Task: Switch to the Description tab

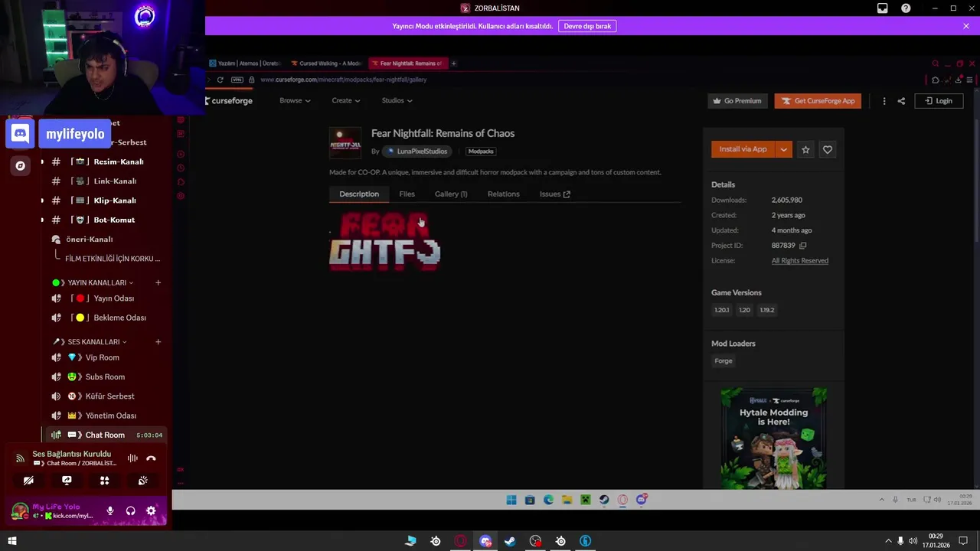Action: (359, 194)
